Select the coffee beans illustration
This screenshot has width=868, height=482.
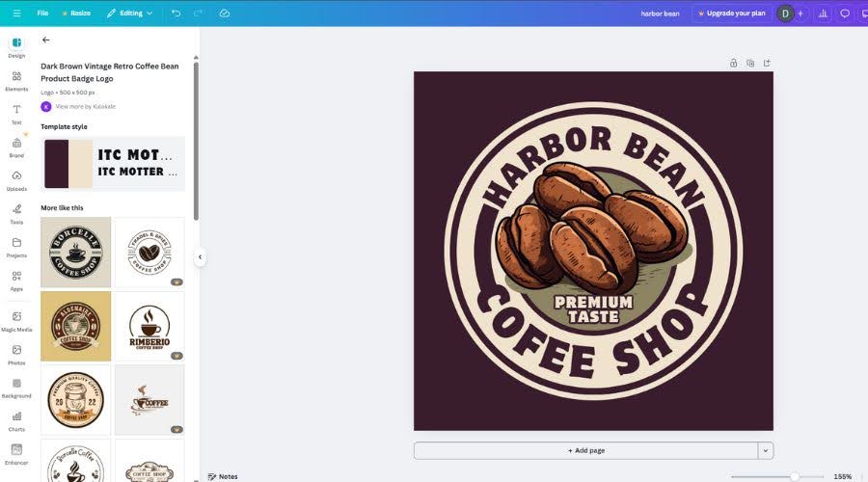tap(591, 227)
